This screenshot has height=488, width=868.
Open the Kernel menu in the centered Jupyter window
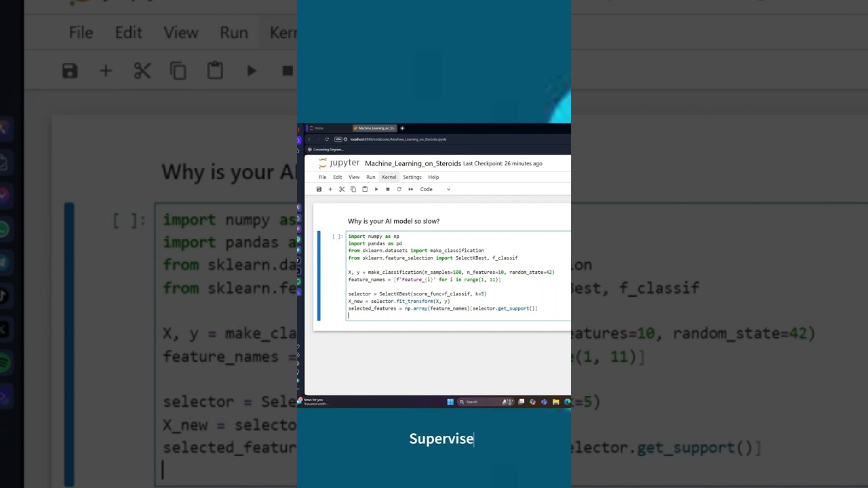pos(389,177)
